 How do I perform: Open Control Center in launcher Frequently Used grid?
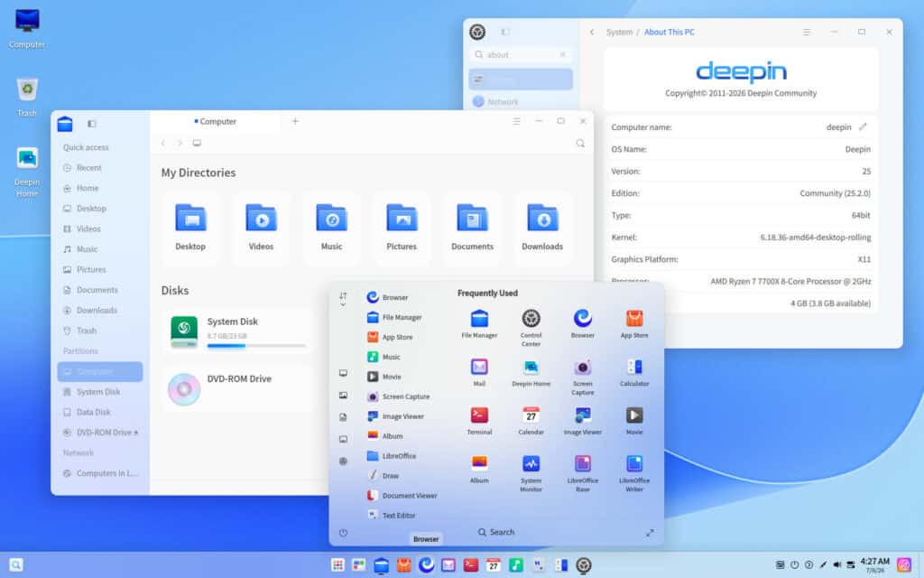(531, 326)
